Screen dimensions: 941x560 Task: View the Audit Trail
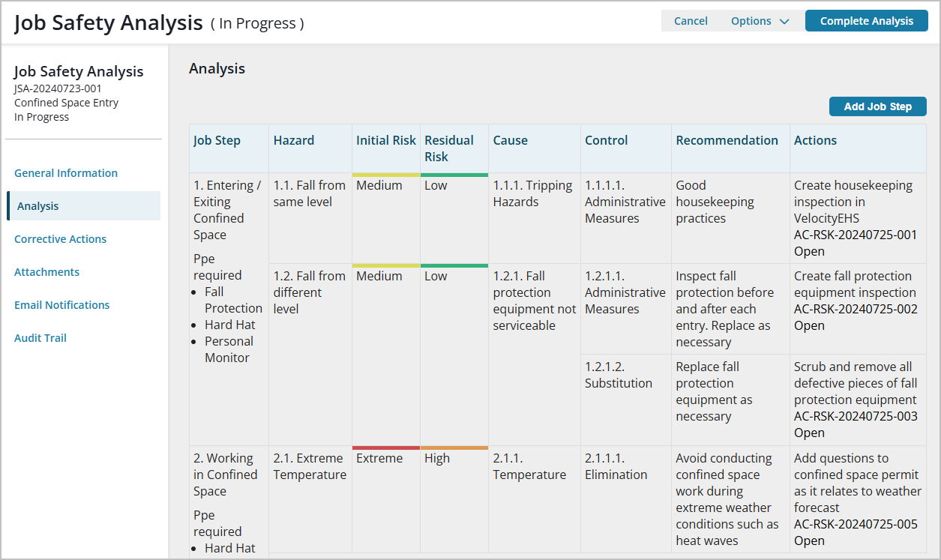point(40,338)
